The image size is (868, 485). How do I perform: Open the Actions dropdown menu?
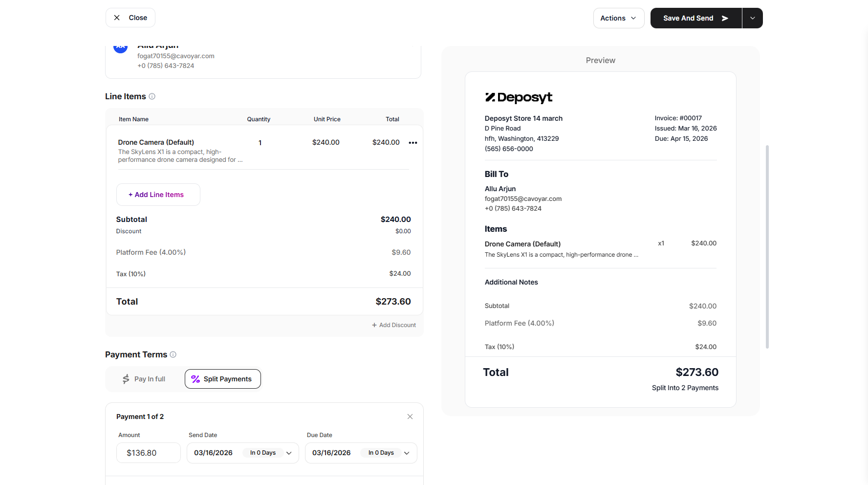point(619,18)
